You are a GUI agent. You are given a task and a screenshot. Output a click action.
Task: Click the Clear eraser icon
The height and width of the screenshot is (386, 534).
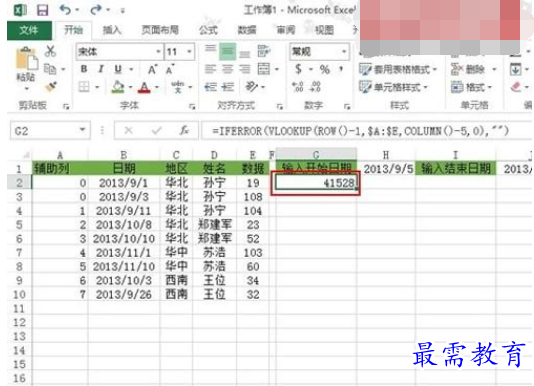[x=516, y=87]
